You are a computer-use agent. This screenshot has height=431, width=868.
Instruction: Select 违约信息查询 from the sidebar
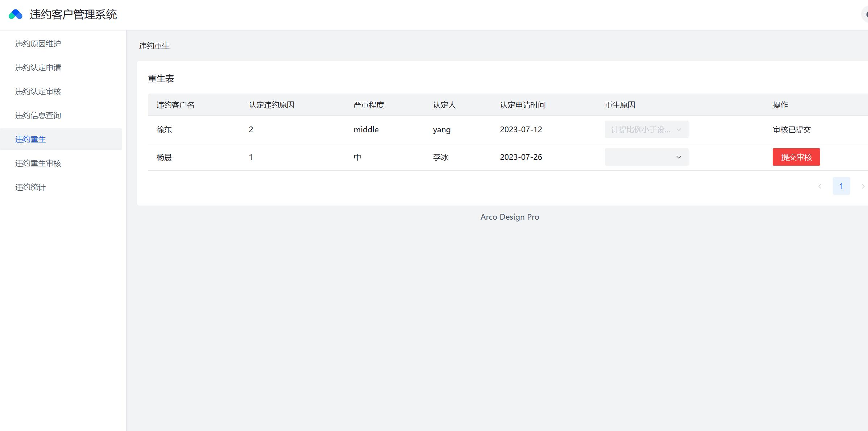(x=38, y=116)
